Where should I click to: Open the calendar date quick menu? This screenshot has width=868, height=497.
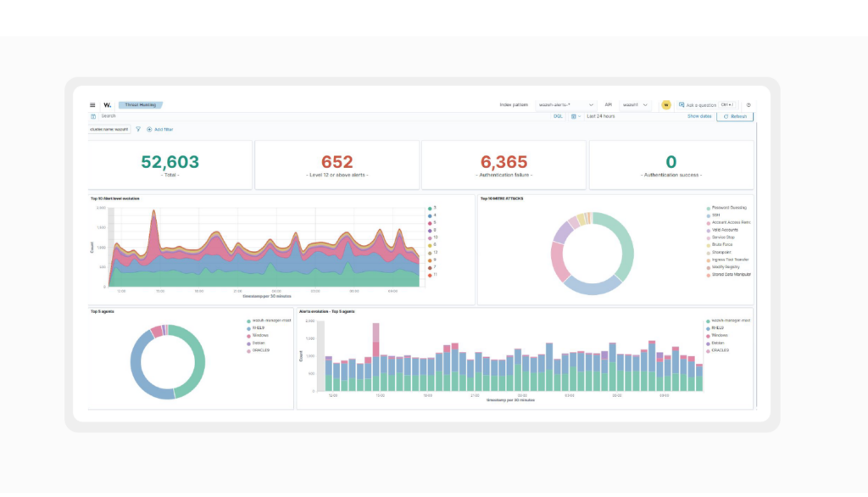click(576, 116)
